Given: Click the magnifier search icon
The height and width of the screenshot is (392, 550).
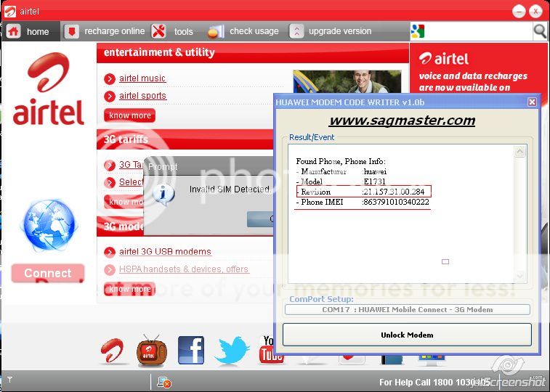Looking at the screenshot, I should tap(540, 31).
